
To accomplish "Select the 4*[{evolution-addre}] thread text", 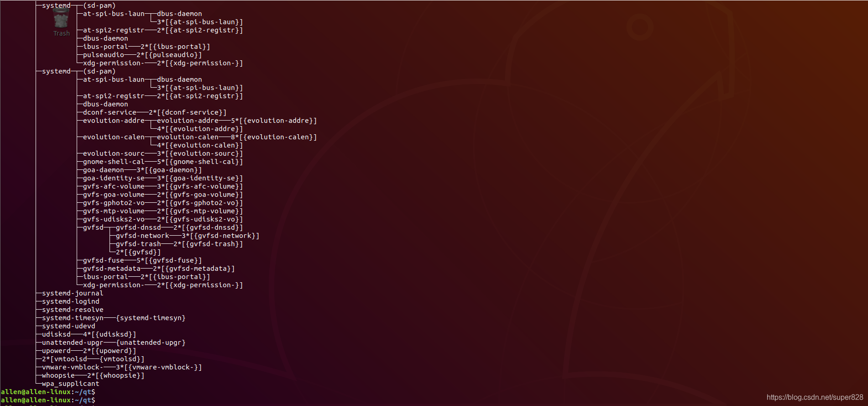I will coord(200,129).
